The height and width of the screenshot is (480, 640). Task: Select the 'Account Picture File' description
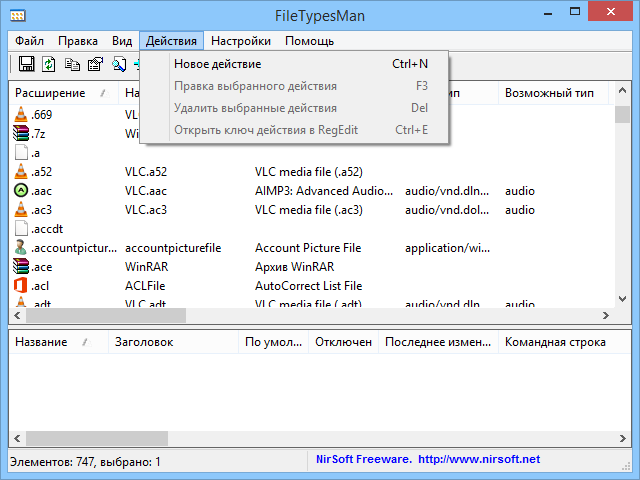(x=308, y=248)
